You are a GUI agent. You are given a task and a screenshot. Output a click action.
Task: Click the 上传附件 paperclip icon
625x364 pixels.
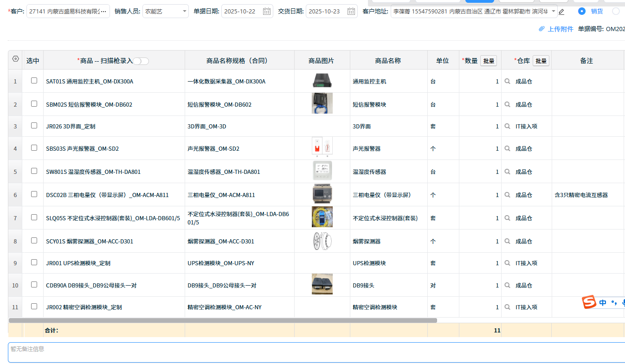coord(541,29)
